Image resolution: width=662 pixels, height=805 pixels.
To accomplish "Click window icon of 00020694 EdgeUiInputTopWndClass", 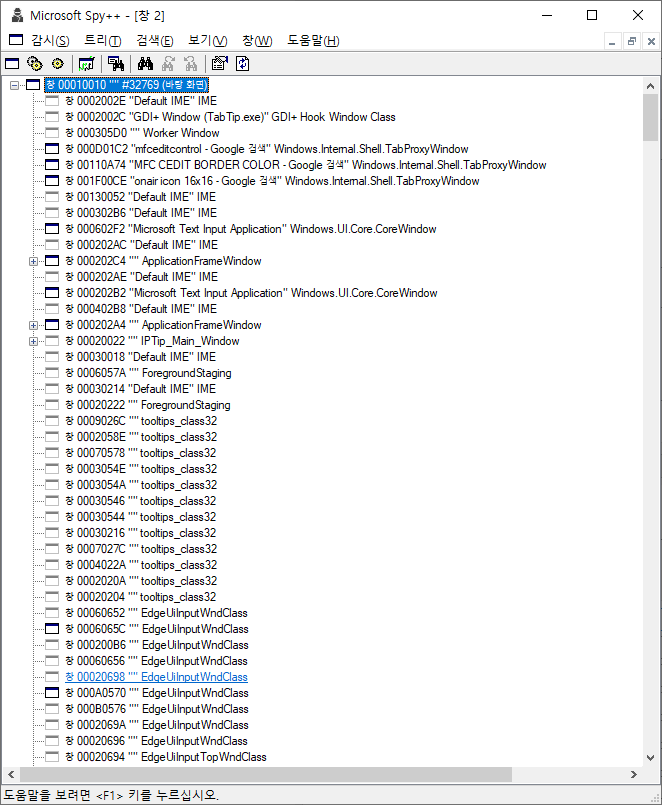I will (x=52, y=757).
